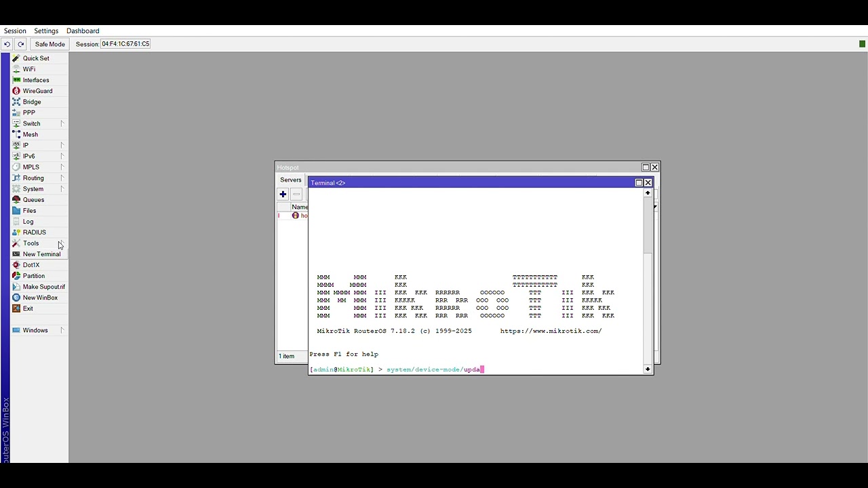Screen dimensions: 868x488
Task: Open the Files folder icon
Action: tap(16, 211)
